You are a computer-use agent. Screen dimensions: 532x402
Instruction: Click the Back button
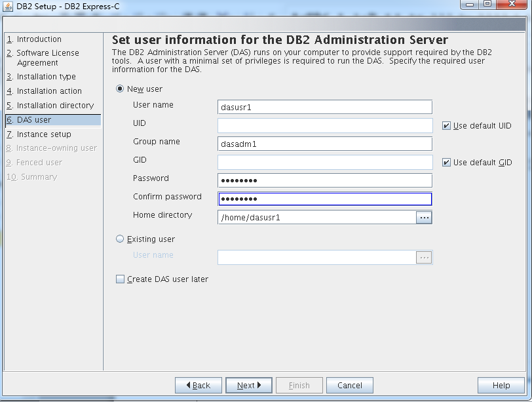[199, 386]
